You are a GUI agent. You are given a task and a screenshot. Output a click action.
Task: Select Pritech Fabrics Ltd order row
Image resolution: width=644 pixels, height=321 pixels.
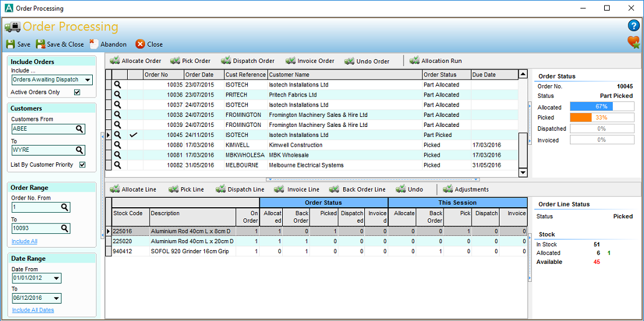(312, 95)
